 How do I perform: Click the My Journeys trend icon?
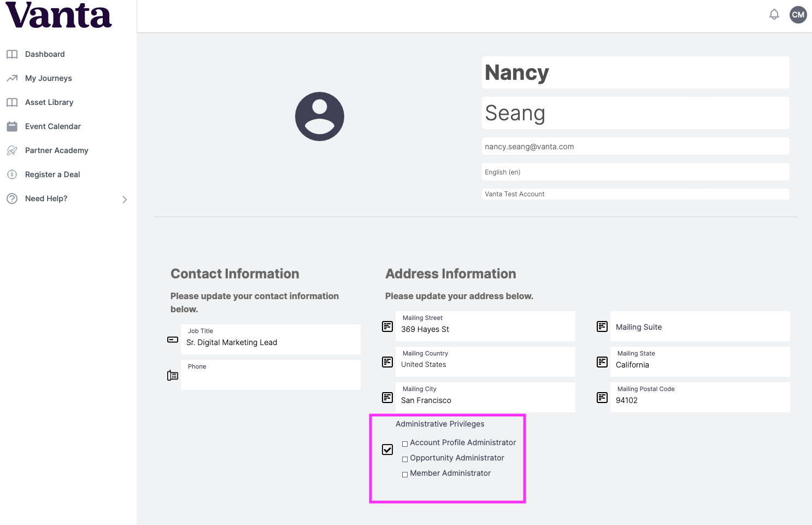[12, 78]
